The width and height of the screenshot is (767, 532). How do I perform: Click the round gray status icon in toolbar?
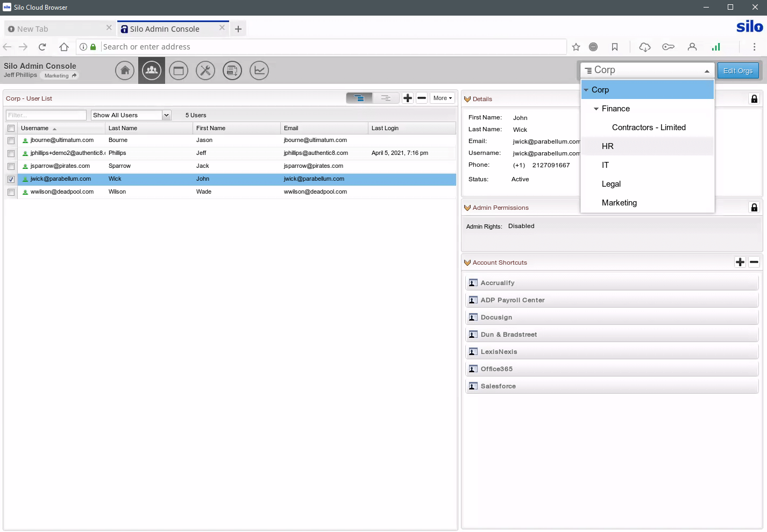pyautogui.click(x=593, y=47)
